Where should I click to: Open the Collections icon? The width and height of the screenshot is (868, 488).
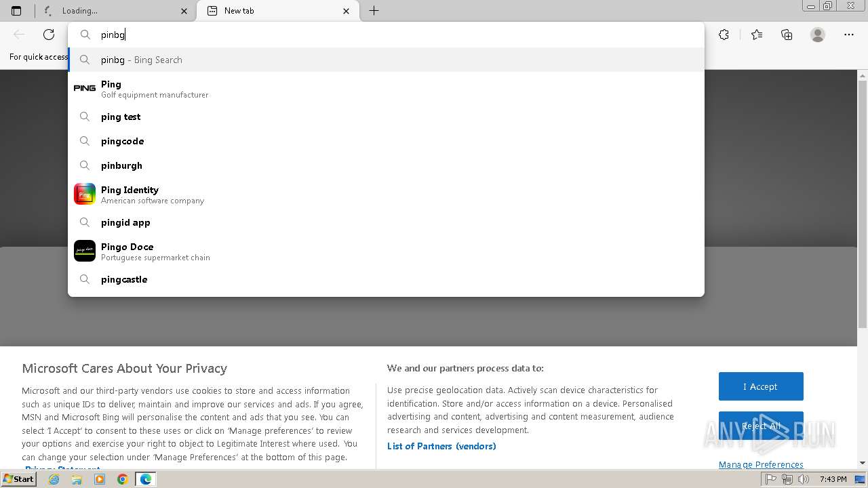pyautogui.click(x=787, y=35)
